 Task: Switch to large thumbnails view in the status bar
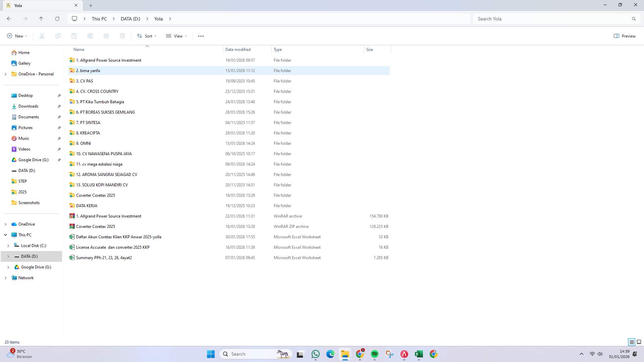[x=639, y=342]
